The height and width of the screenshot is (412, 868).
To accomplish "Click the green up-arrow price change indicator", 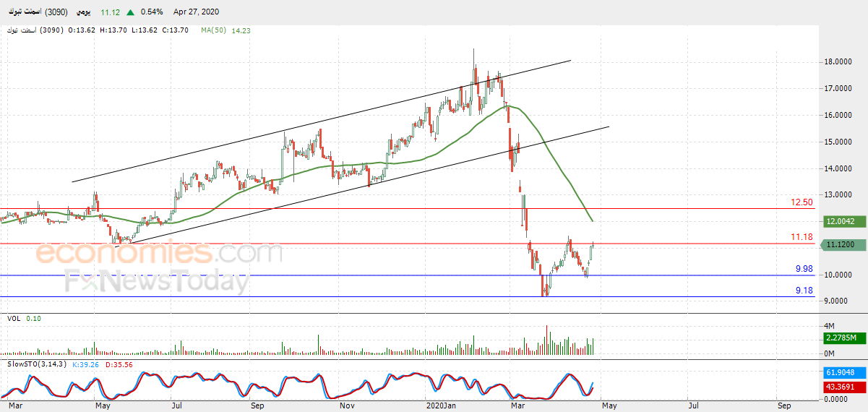I will [129, 12].
